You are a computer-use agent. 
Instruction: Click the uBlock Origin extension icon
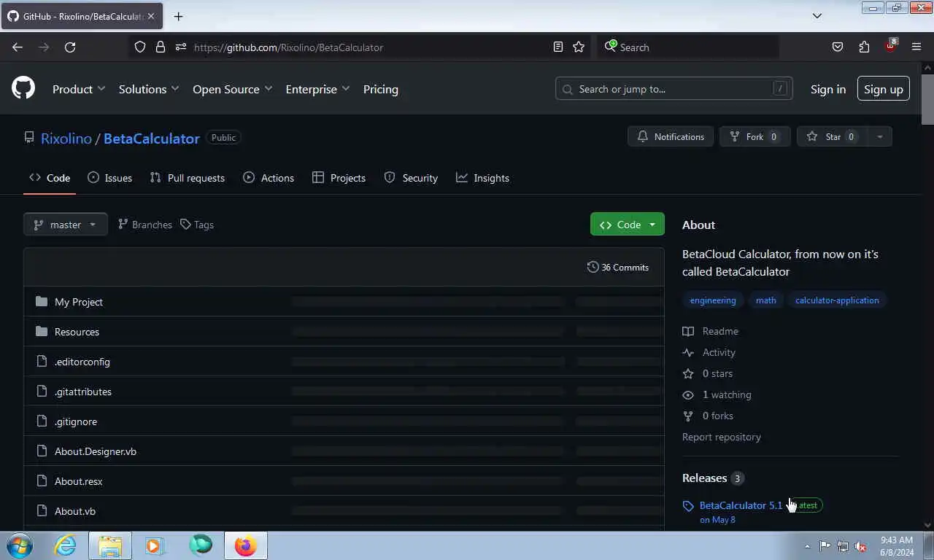pyautogui.click(x=890, y=46)
